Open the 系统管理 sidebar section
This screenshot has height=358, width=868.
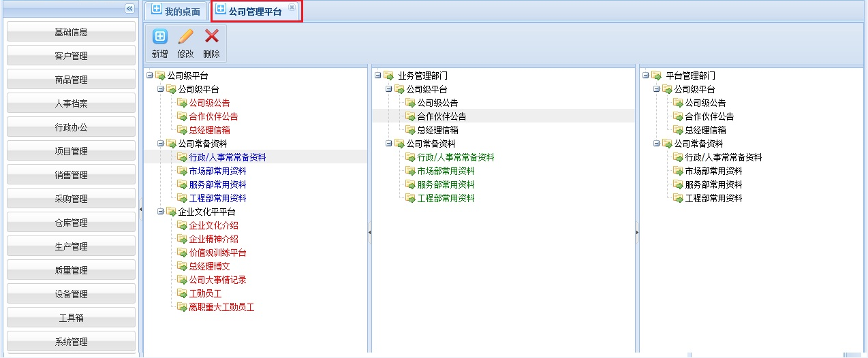pyautogui.click(x=71, y=342)
